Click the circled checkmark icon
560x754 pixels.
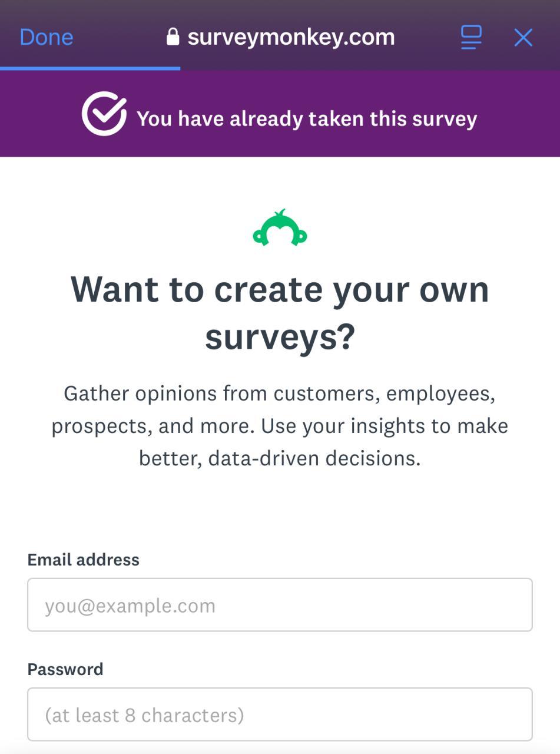[x=104, y=114]
